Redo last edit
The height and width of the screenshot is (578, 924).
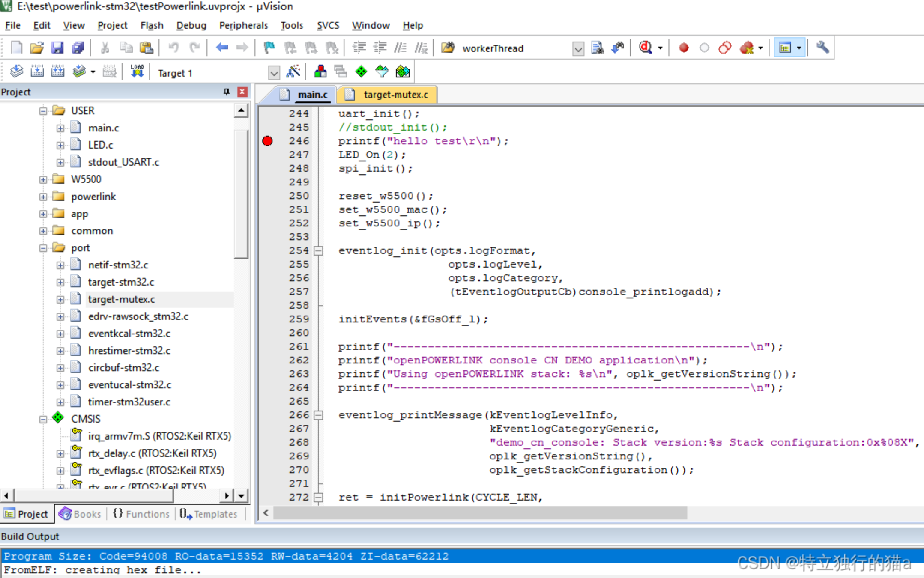pyautogui.click(x=195, y=48)
